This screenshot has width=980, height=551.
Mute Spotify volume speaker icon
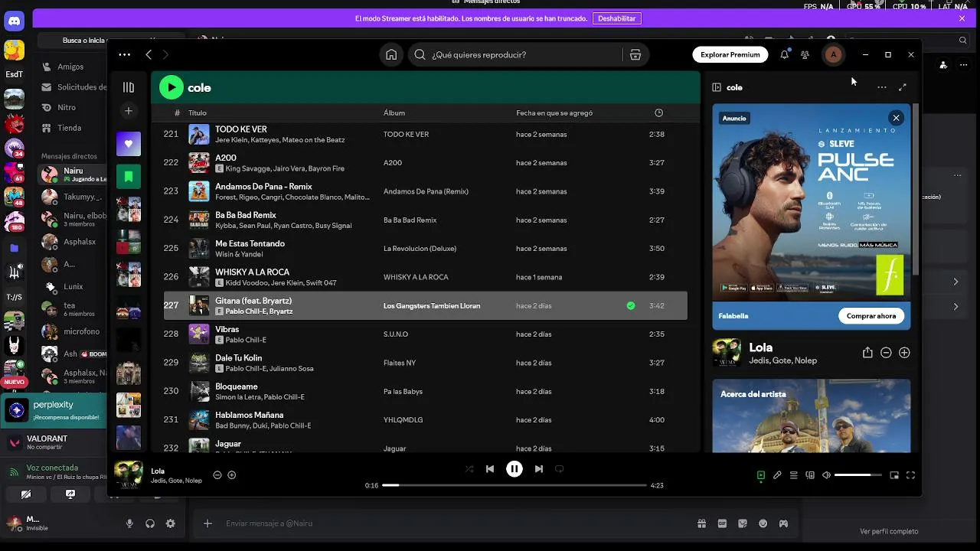(x=826, y=475)
